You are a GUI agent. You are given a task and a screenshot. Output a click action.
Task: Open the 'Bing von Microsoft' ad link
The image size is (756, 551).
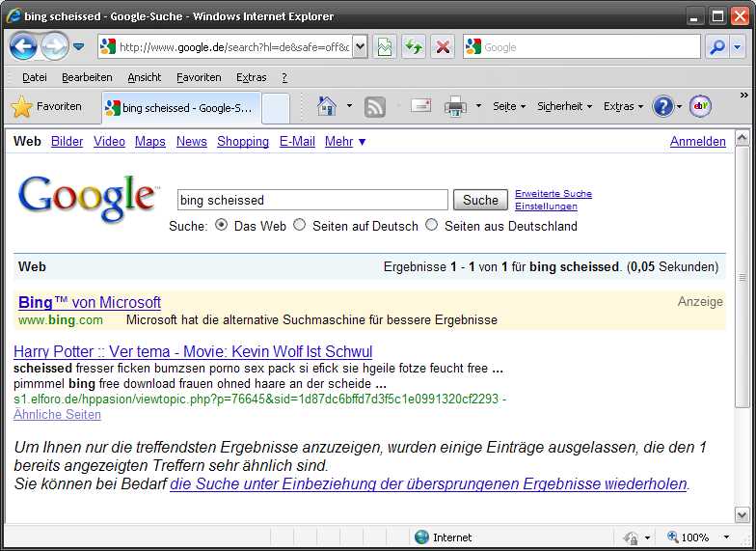pyautogui.click(x=89, y=303)
